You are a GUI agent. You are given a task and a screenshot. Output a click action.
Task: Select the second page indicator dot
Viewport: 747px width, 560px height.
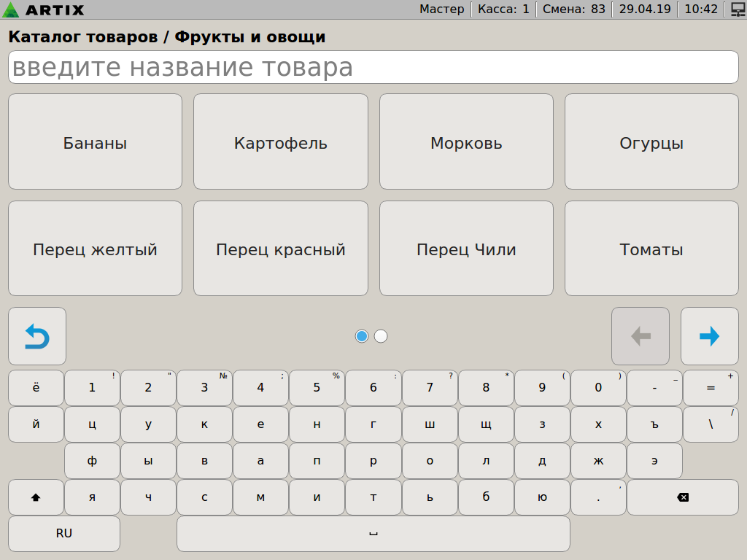pos(381,336)
